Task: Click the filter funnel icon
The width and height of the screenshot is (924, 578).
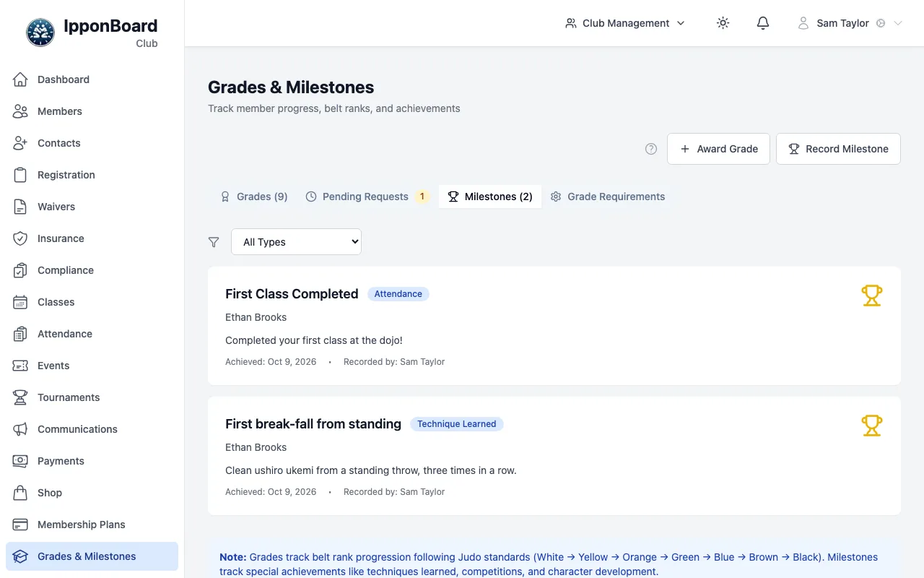Action: [x=214, y=242]
